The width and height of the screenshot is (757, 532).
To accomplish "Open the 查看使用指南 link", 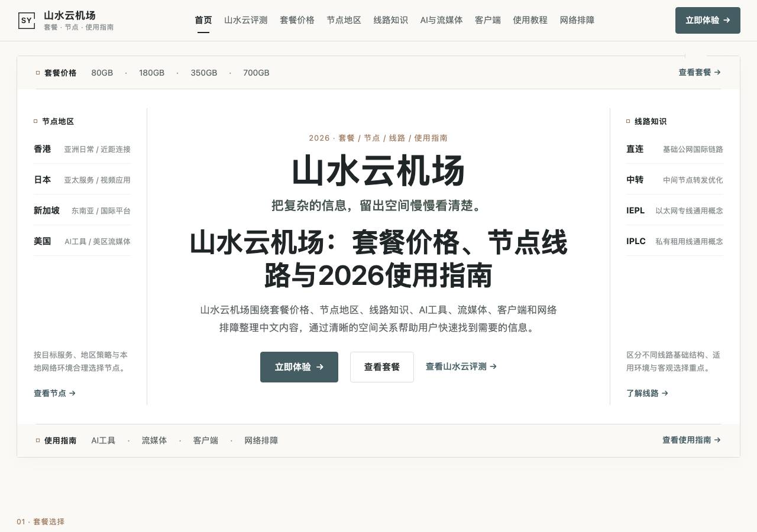I will (x=692, y=440).
